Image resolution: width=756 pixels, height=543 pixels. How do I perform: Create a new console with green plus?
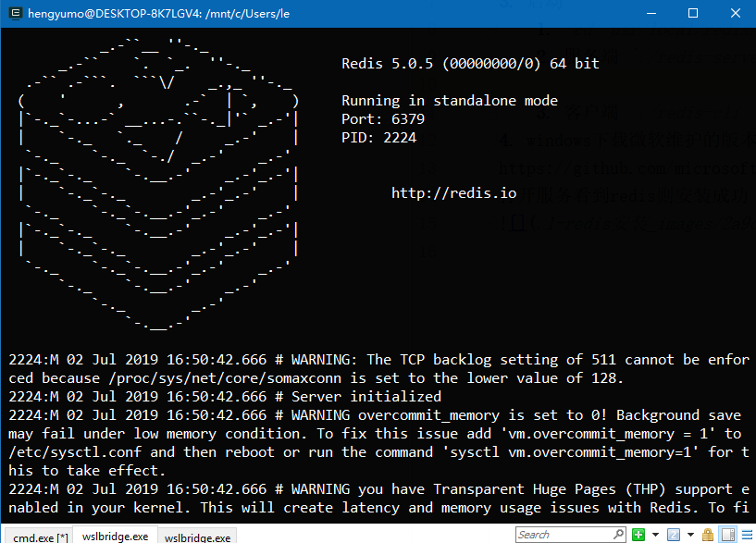tap(638, 535)
